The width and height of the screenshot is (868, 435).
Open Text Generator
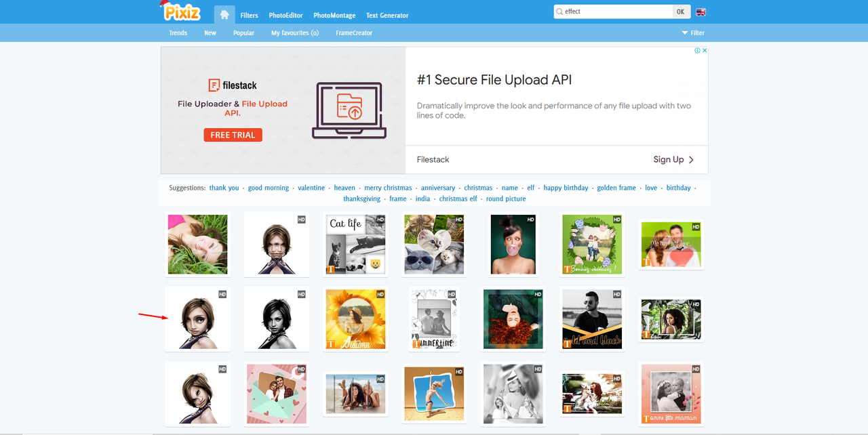pyautogui.click(x=387, y=15)
